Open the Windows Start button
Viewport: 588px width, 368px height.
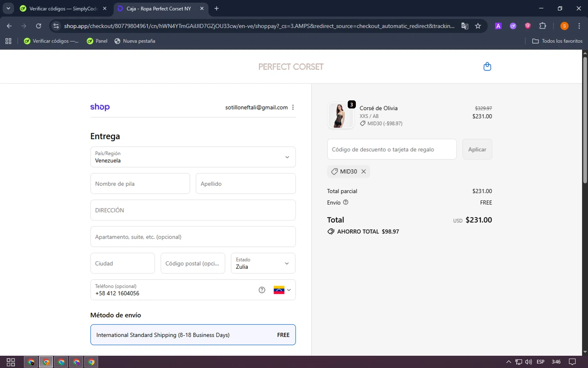(11, 362)
